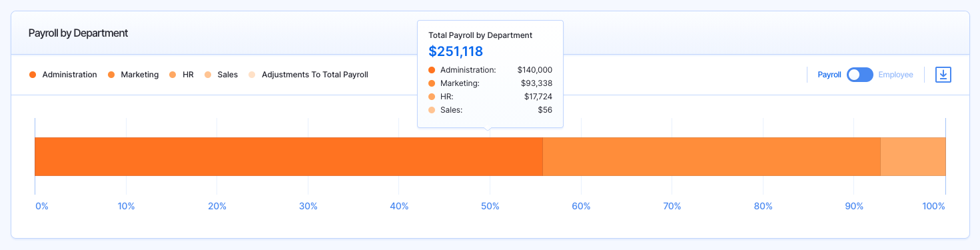Click the light HR segment of the bar

(x=913, y=157)
